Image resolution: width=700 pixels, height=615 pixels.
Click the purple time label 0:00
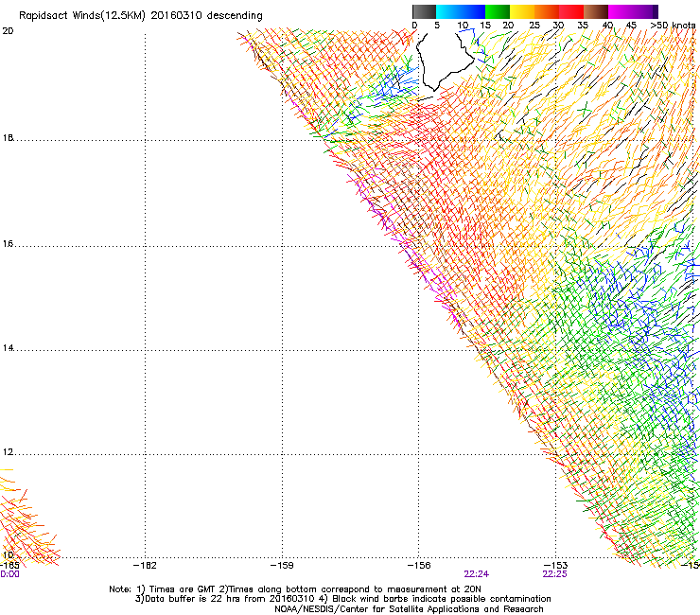coord(9,574)
